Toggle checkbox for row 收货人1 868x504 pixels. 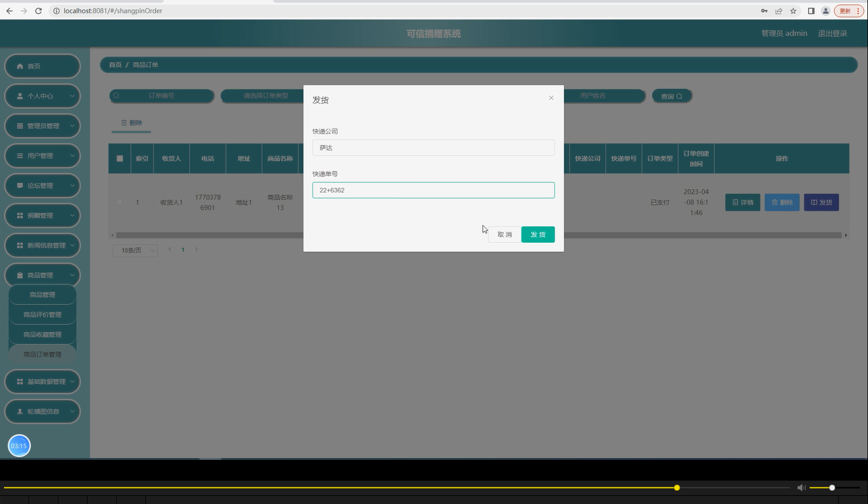tap(119, 202)
